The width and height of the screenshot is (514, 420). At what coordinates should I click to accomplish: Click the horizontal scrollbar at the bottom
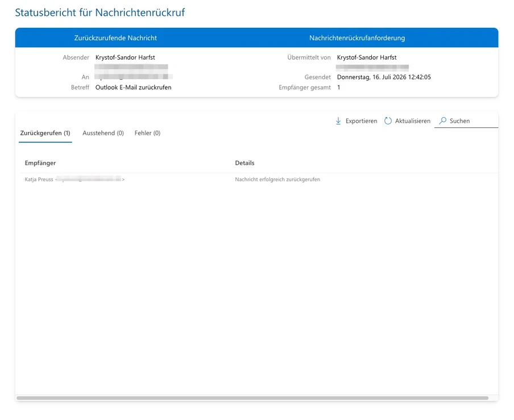coord(252,398)
